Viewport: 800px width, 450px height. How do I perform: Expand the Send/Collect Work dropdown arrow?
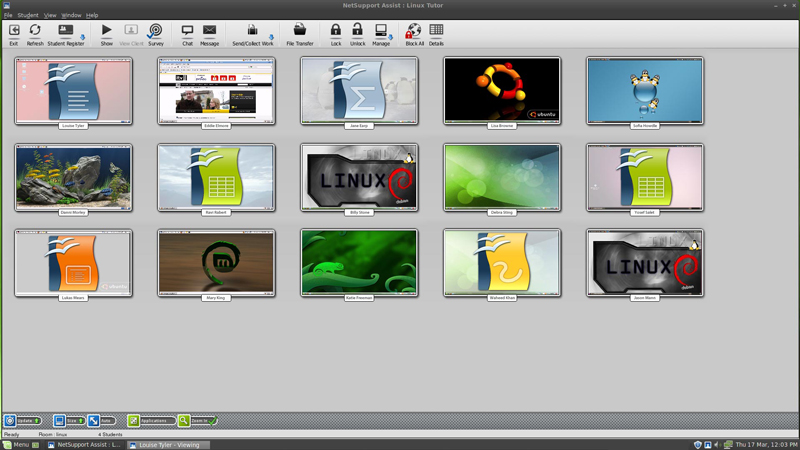click(x=271, y=38)
